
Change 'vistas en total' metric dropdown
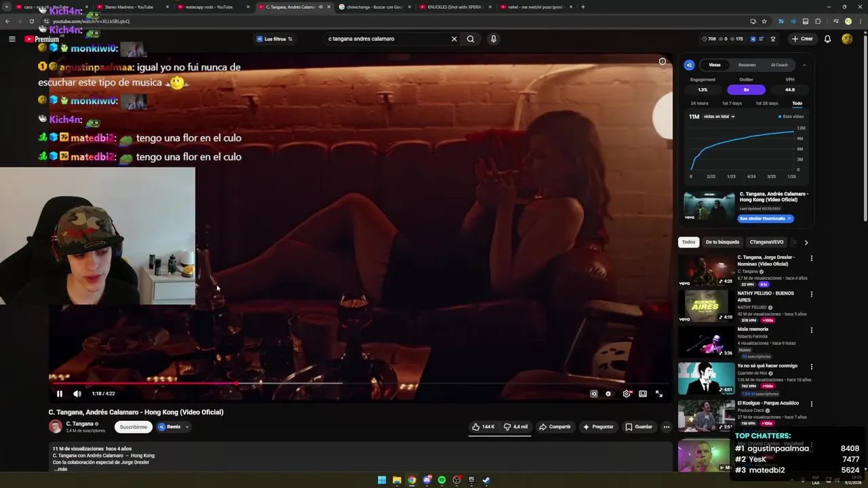click(x=719, y=117)
